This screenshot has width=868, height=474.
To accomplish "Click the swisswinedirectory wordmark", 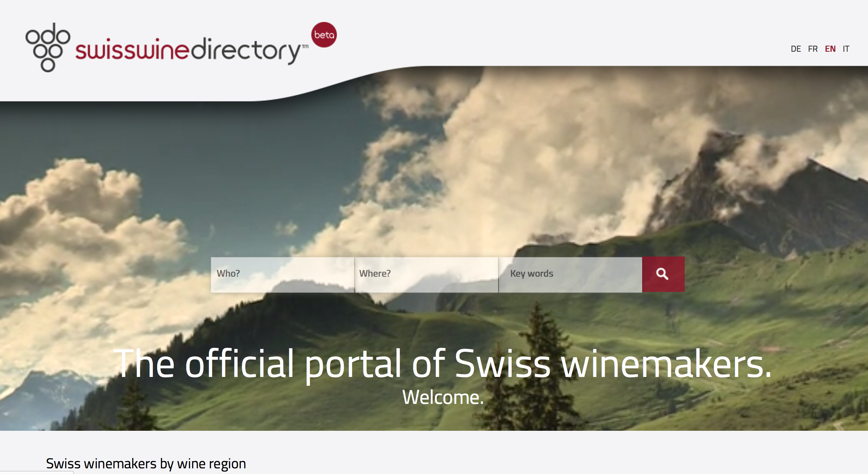I will [x=192, y=51].
